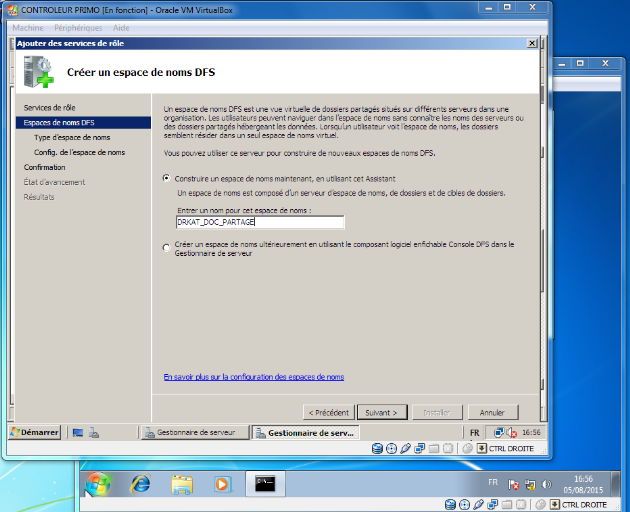Open the Périphériques menu
The height and width of the screenshot is (512, 630).
(78, 28)
